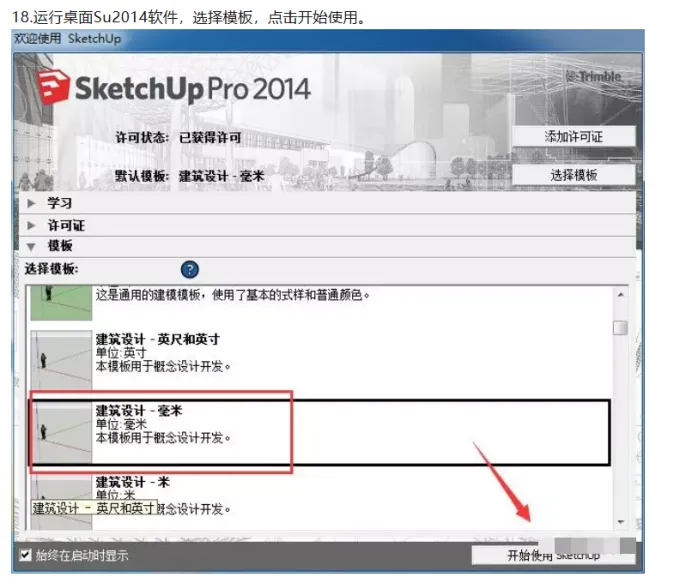Select the 建筑设计 - 英尺和英寸 template
Screen dimensions: 692x584
[320, 359]
